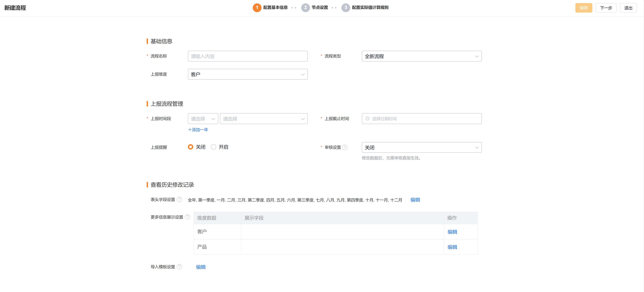Click step 3 circle 配置实际值计算规则
The height and width of the screenshot is (292, 644).
(345, 7)
